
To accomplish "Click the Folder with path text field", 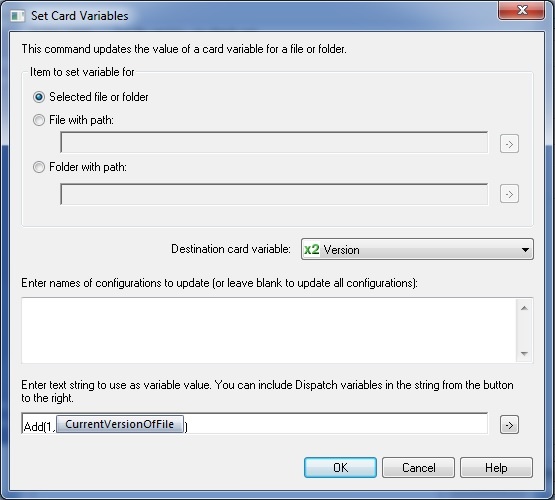I will click(274, 194).
